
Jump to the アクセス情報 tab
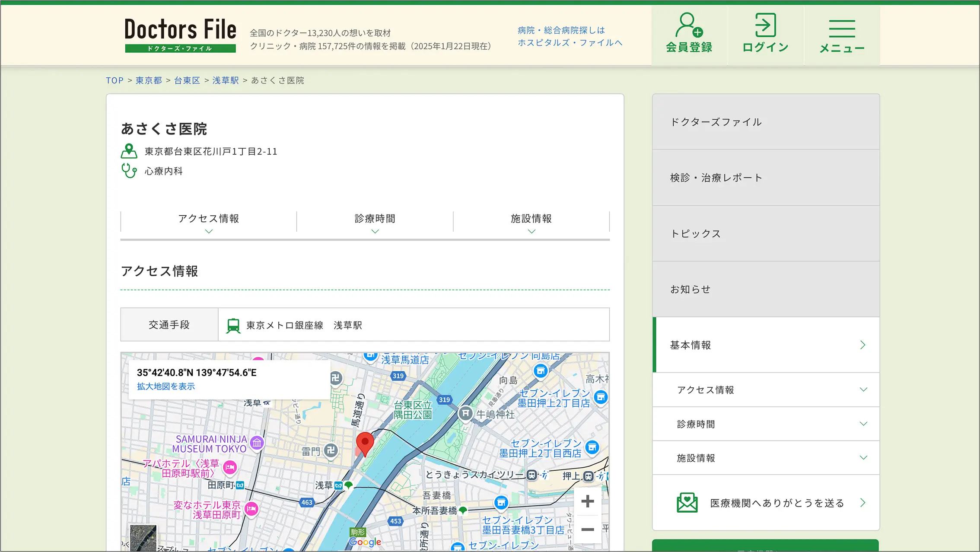(x=209, y=219)
